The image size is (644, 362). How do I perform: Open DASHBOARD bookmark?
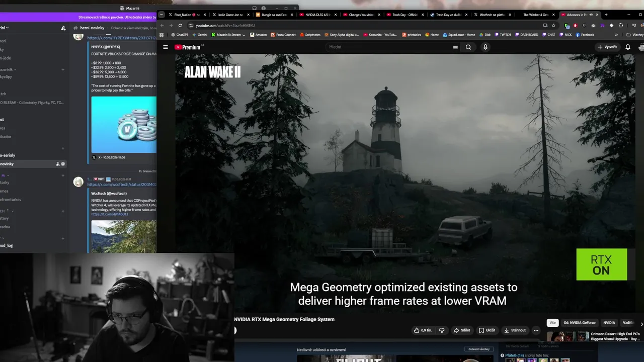pyautogui.click(x=526, y=35)
